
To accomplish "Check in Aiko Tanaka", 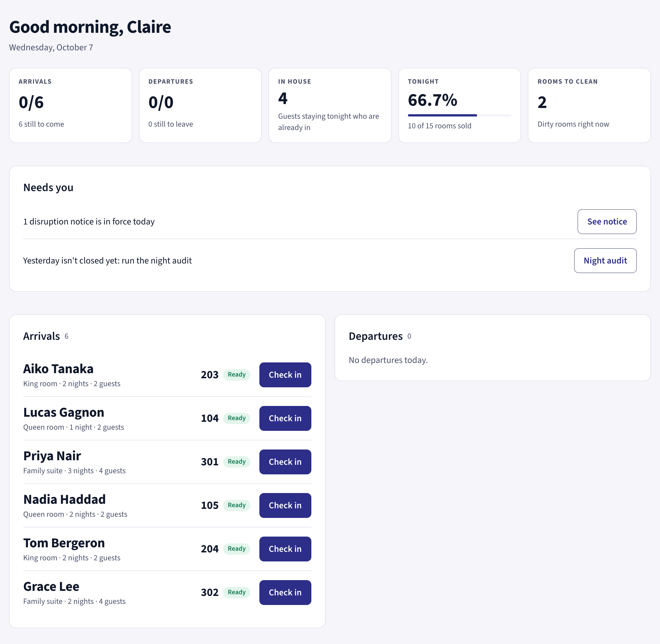I will point(285,375).
